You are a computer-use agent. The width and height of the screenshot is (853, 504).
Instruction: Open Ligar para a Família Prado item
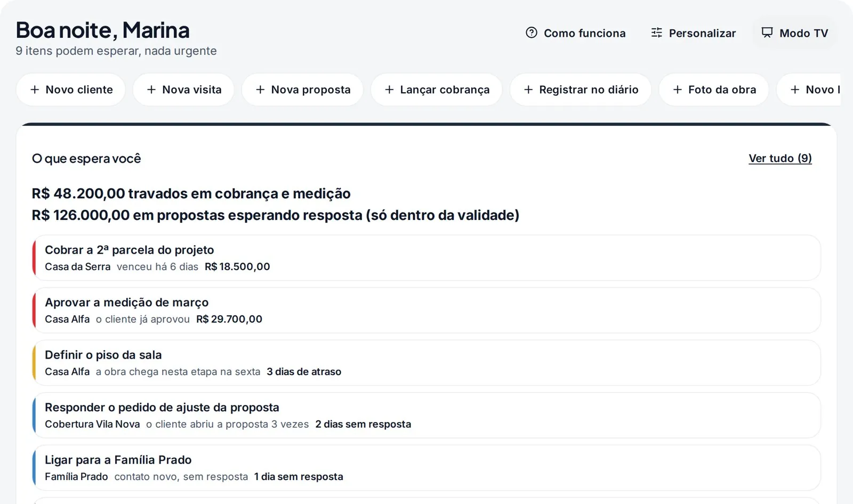pos(426,468)
